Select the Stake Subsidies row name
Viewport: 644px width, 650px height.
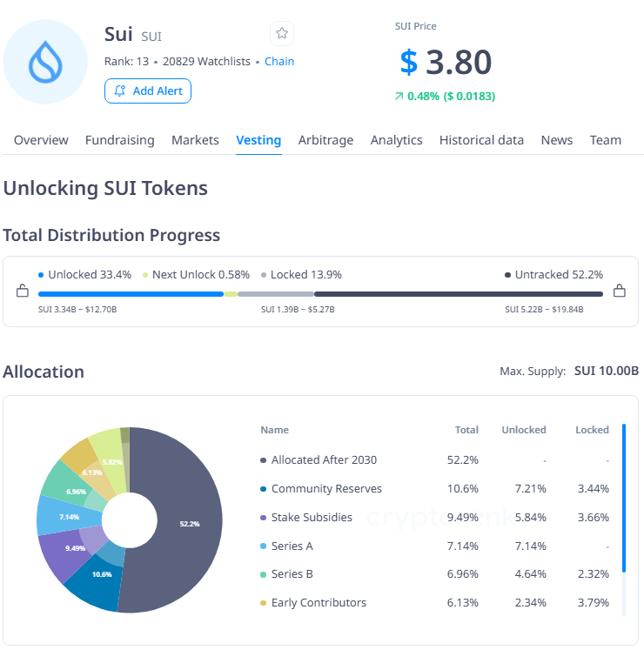tap(312, 518)
